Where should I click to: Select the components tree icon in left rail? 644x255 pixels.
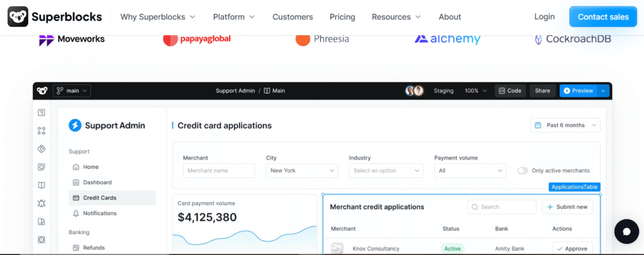click(x=42, y=131)
